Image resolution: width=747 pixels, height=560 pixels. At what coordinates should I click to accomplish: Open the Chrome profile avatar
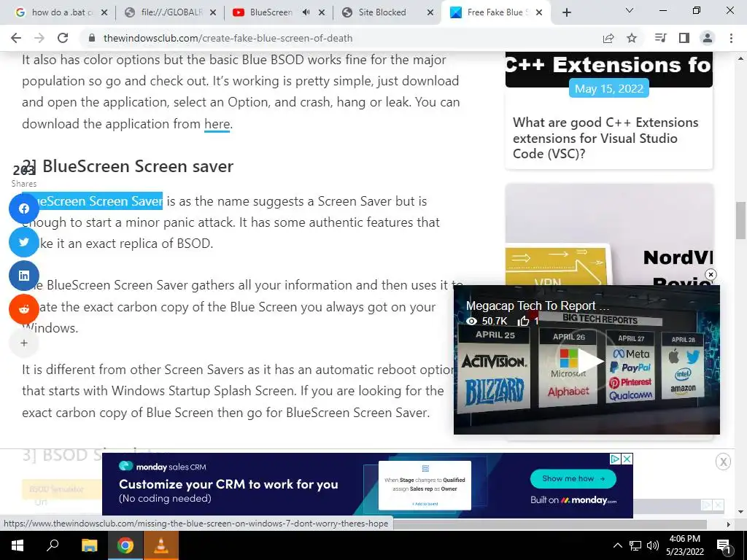click(x=708, y=38)
